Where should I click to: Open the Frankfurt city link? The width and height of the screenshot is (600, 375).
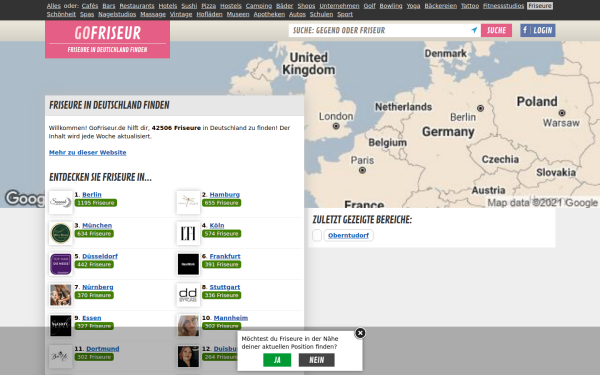point(225,256)
